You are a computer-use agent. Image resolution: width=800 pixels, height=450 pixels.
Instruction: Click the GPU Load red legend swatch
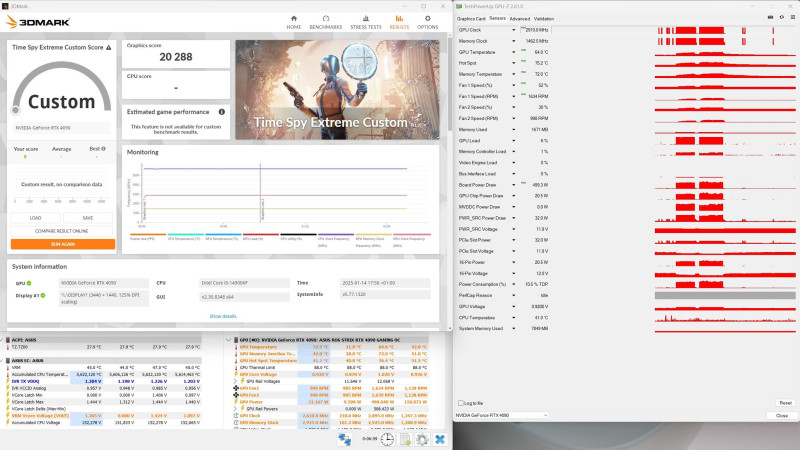pos(261,235)
